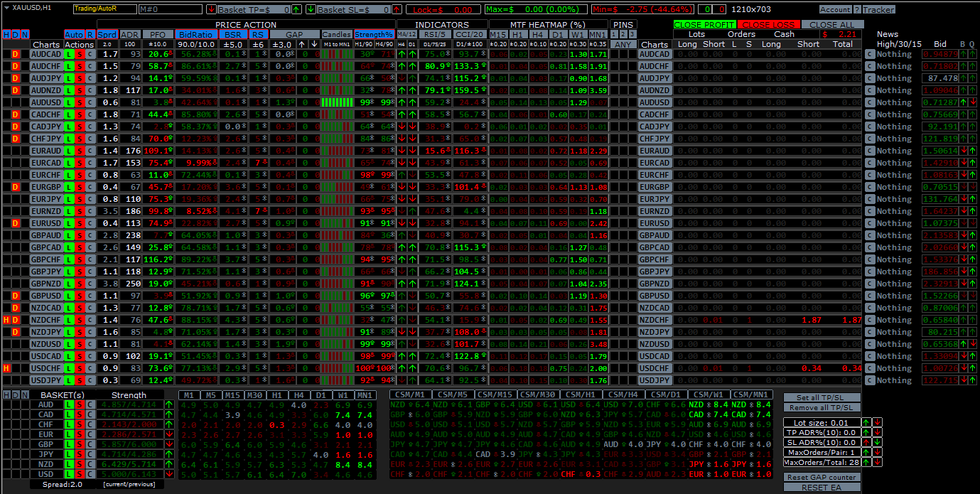Viewport: 980px width, 494px height.
Task: Open a Long trade on AUDCAD (L button)
Action: tap(69, 54)
